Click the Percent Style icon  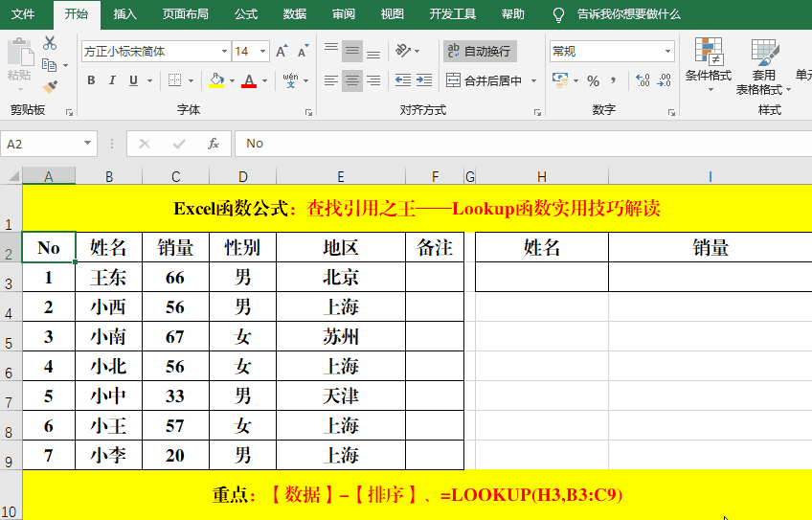(x=593, y=80)
